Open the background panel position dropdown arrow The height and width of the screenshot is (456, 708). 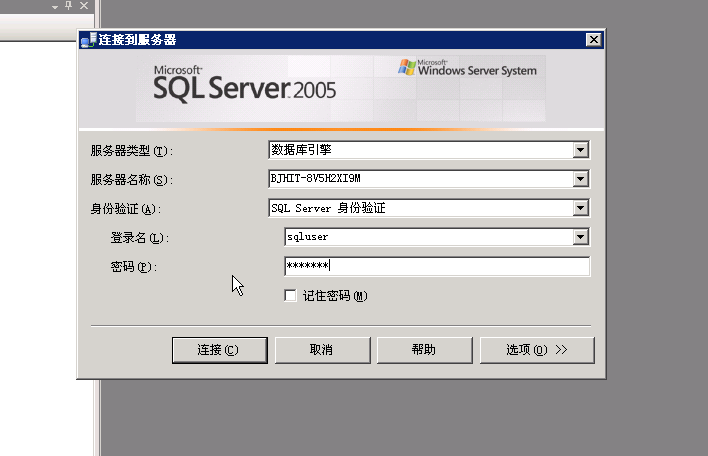coord(55,7)
